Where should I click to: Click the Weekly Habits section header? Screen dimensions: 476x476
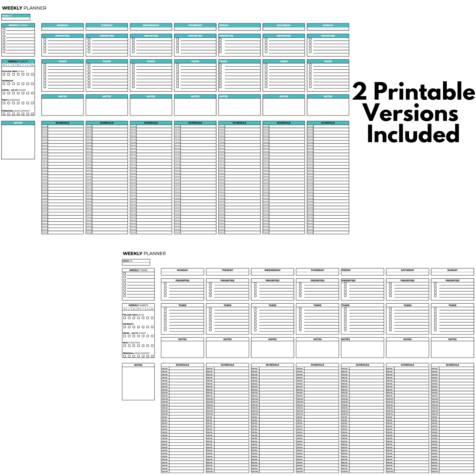click(18, 61)
